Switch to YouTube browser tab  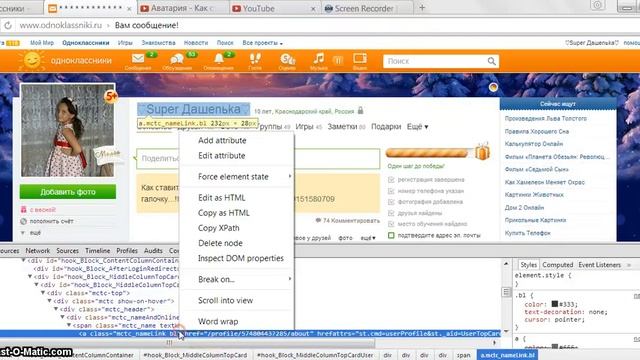point(273,8)
